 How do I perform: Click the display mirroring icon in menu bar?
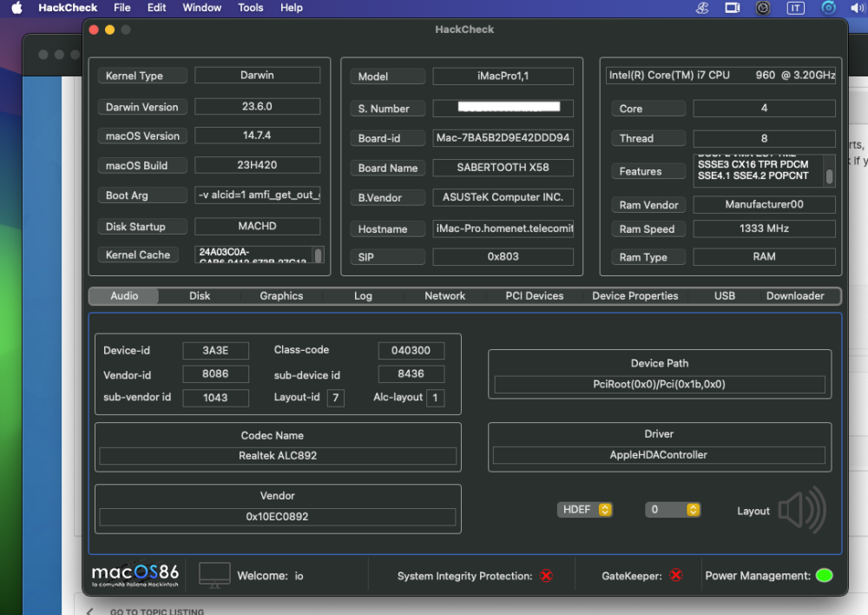tap(733, 8)
